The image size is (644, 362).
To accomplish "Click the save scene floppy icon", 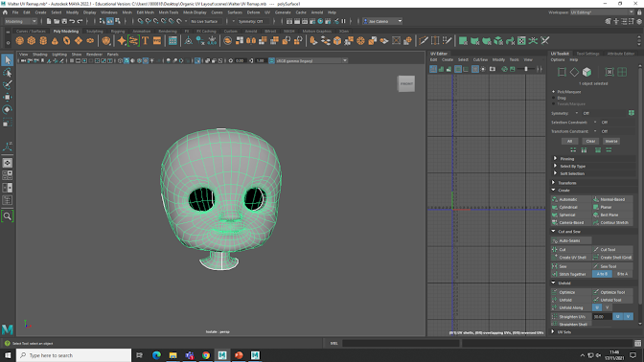I will [64, 21].
